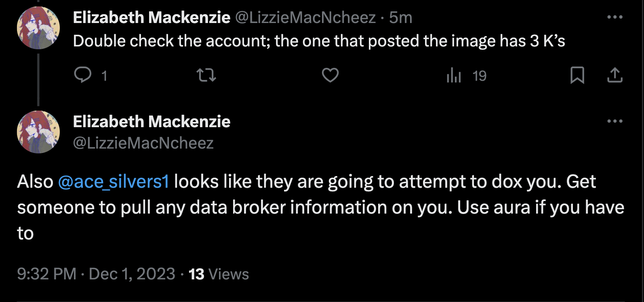
Task: Open the '5m' timestamp link
Action: tap(400, 18)
